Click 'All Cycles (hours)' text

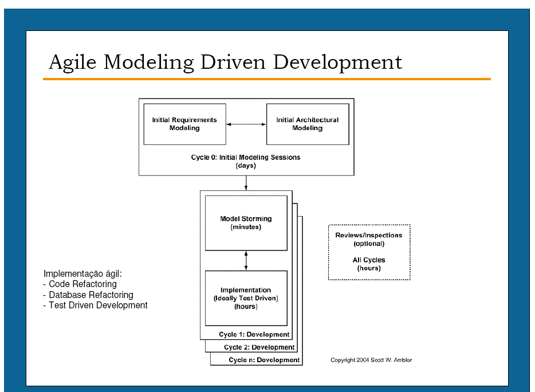pos(369,264)
